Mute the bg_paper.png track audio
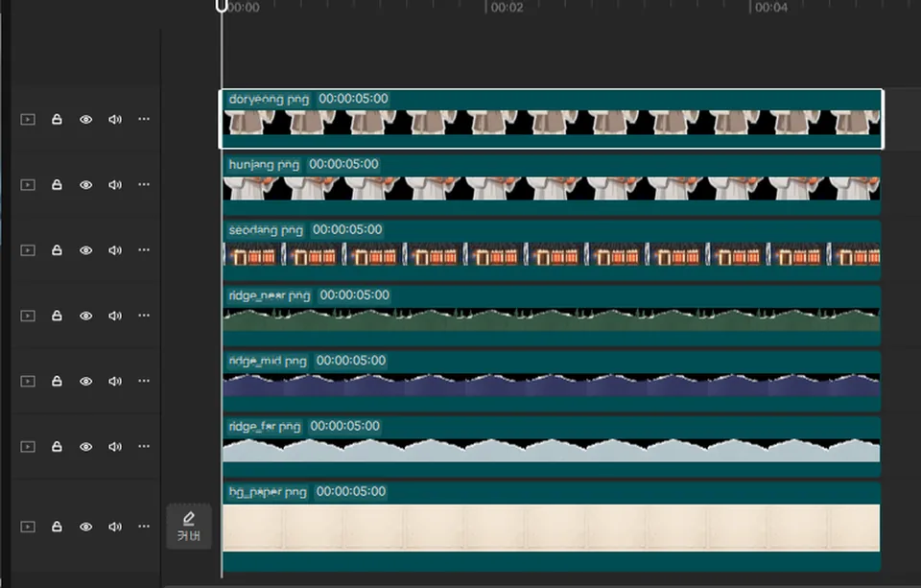The width and height of the screenshot is (921, 588). coord(114,527)
